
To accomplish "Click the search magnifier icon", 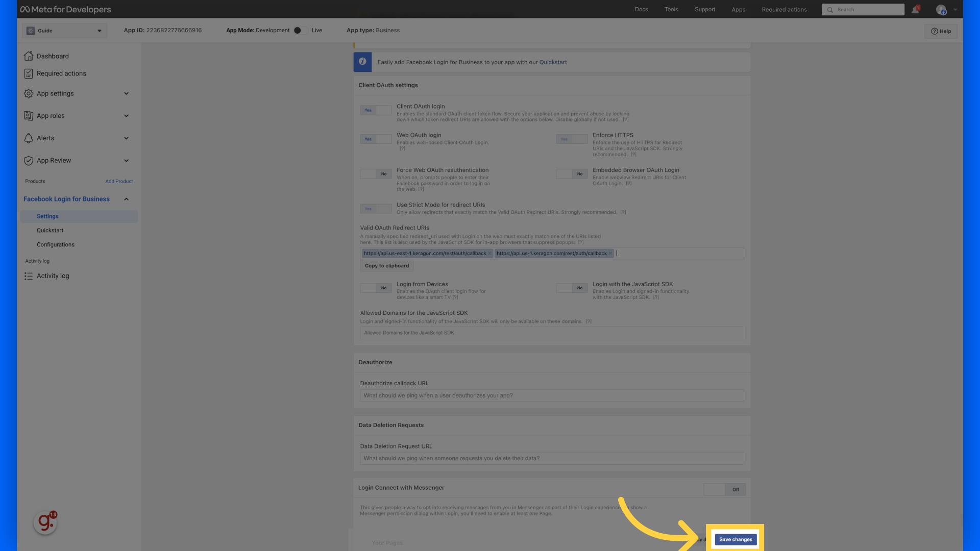I will (x=830, y=10).
